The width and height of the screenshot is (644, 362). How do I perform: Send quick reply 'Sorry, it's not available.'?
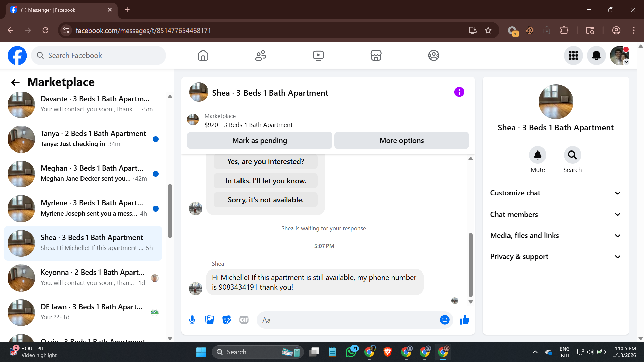(265, 200)
